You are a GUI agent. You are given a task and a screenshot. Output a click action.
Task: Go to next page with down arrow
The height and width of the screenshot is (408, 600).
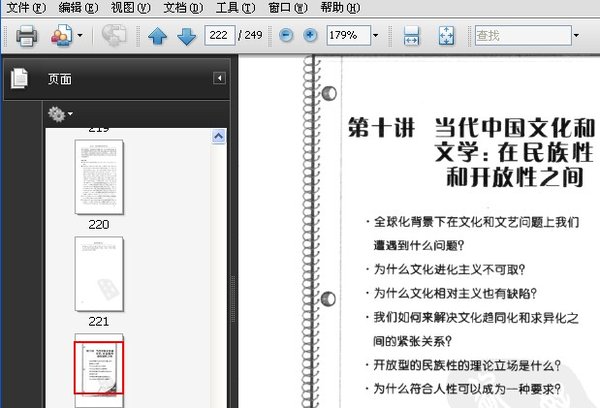point(186,36)
